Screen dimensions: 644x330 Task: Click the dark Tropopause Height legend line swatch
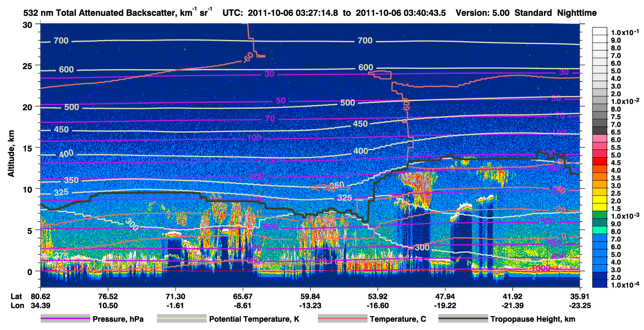click(464, 319)
